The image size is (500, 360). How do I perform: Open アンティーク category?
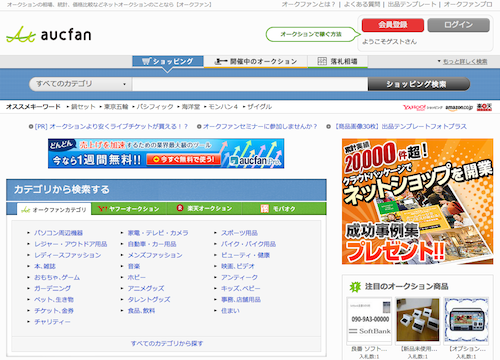pyautogui.click(x=240, y=277)
